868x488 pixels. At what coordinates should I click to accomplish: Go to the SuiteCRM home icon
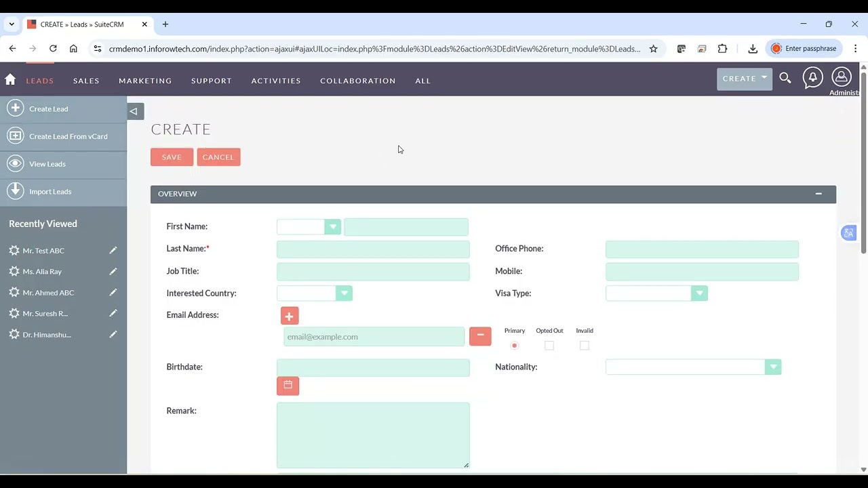pyautogui.click(x=10, y=80)
